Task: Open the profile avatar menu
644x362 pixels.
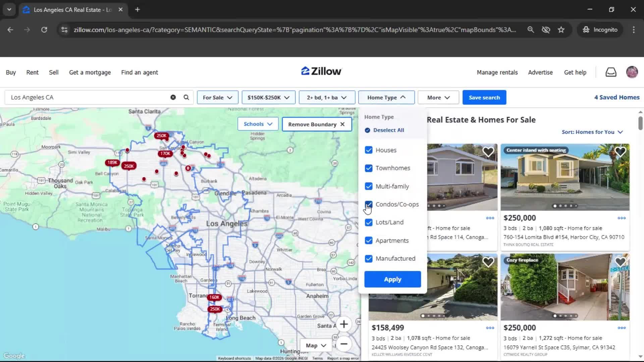Action: coord(632,72)
